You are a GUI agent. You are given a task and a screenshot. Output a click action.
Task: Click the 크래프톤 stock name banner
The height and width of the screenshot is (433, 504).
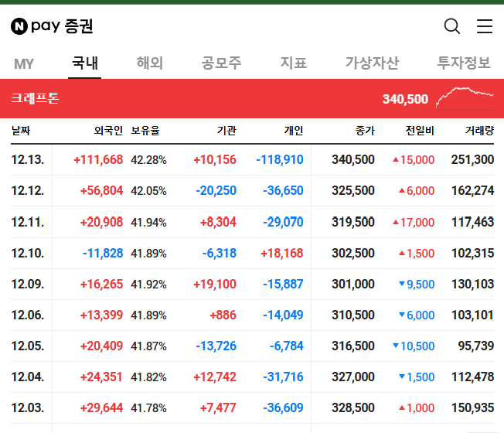click(x=35, y=98)
